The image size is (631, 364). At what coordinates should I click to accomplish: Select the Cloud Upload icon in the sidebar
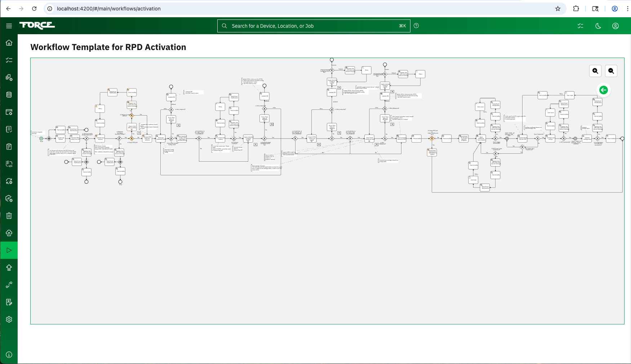tap(9, 233)
